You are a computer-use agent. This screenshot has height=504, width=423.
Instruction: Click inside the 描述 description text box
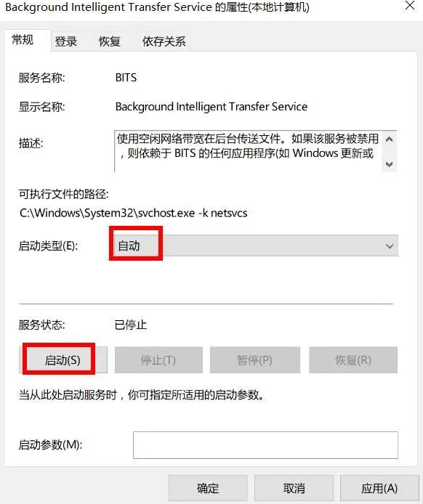point(249,151)
